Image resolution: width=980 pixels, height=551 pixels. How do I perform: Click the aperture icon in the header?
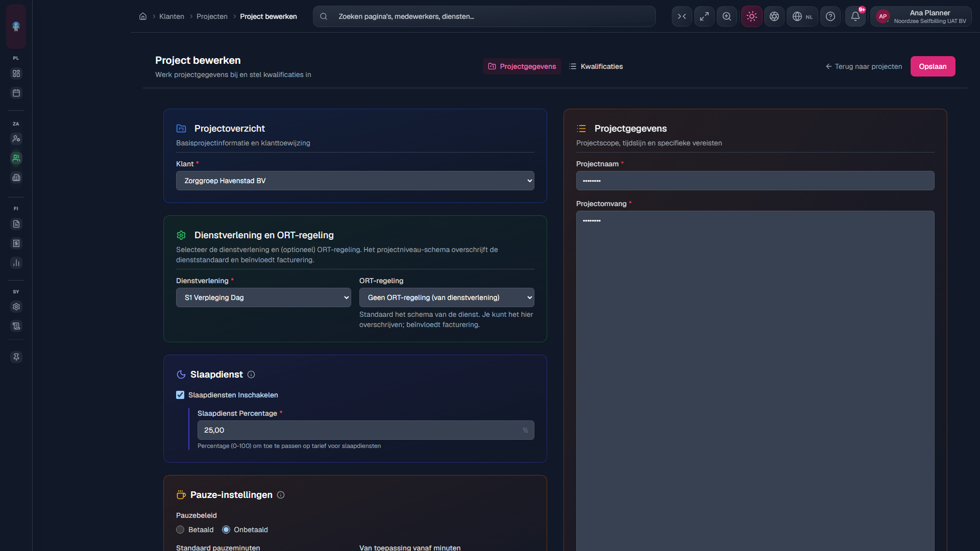774,16
